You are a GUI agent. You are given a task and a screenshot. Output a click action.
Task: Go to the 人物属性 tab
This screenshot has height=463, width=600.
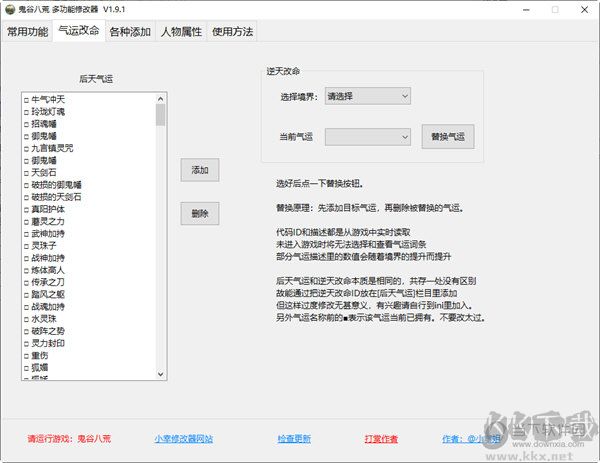[181, 31]
